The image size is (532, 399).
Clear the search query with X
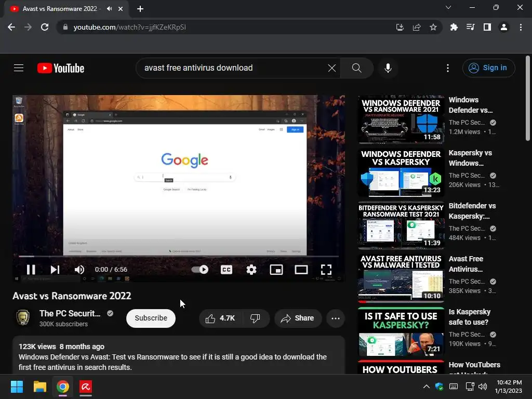pyautogui.click(x=332, y=68)
